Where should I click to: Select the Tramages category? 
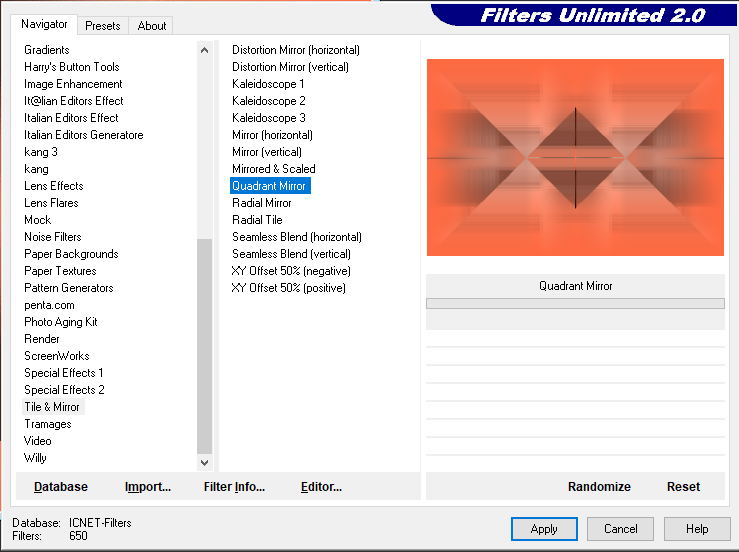(48, 424)
